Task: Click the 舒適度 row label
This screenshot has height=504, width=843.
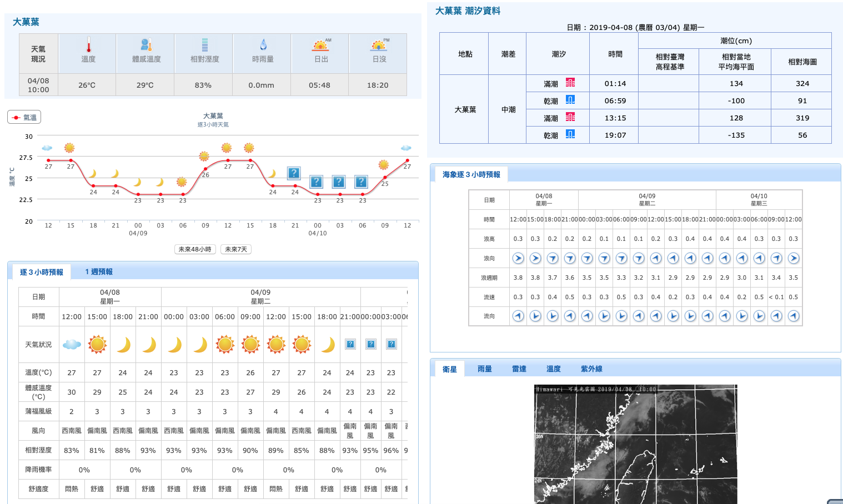Action: coord(38,489)
